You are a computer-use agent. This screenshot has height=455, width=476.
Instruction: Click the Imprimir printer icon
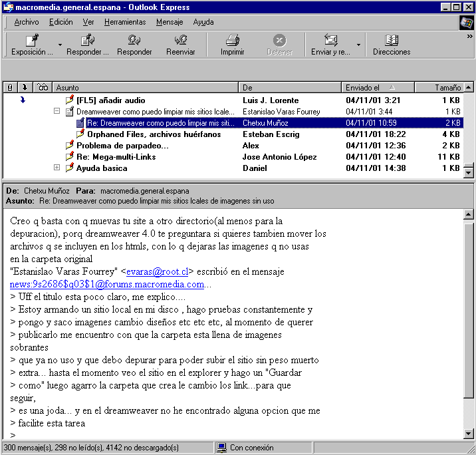click(x=233, y=40)
